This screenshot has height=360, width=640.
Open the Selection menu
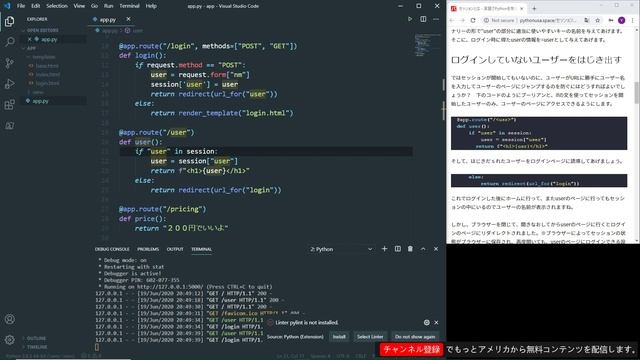click(x=57, y=6)
